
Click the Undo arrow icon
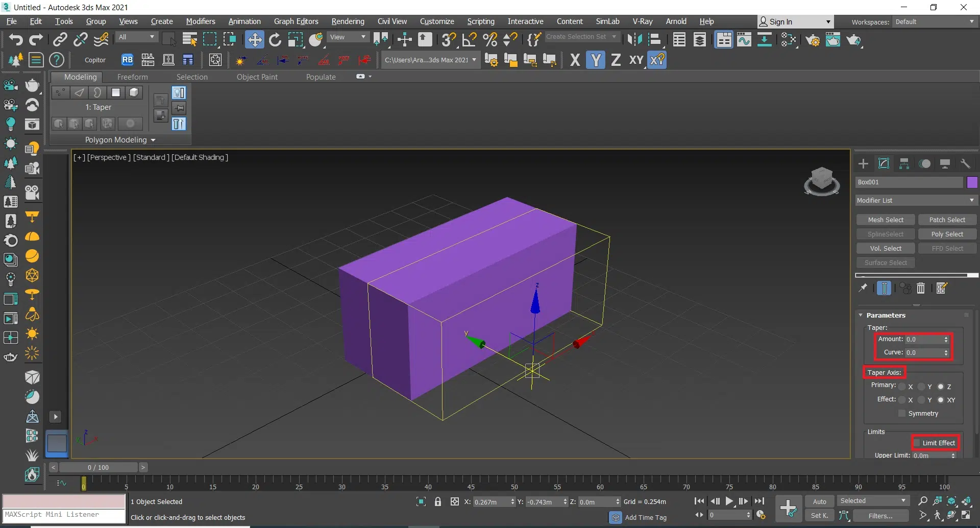pyautogui.click(x=15, y=39)
